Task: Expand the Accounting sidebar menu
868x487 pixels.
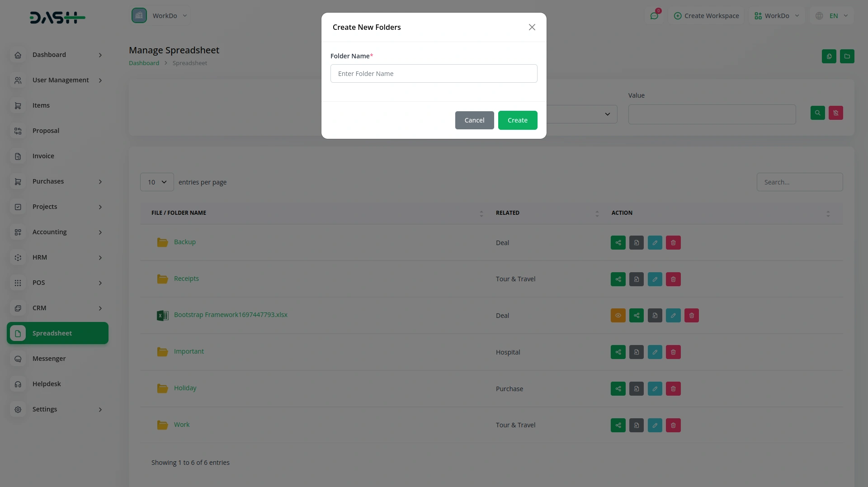Action: coord(58,232)
